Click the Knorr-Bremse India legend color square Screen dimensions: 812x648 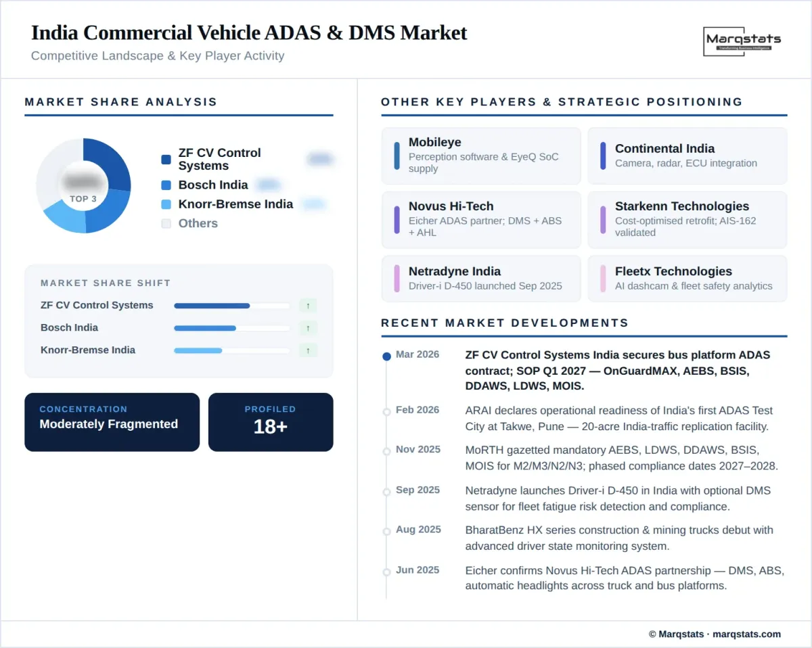point(166,204)
